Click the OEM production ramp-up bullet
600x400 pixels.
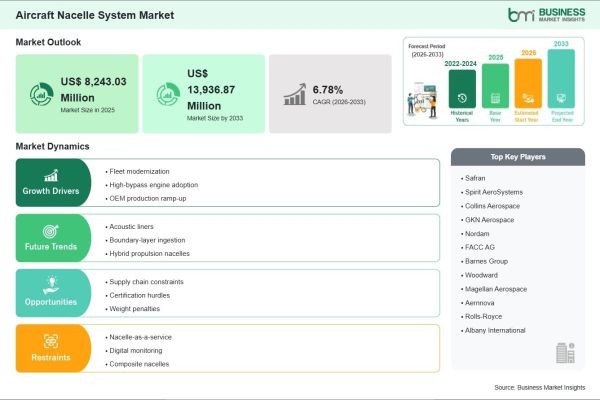[146, 198]
